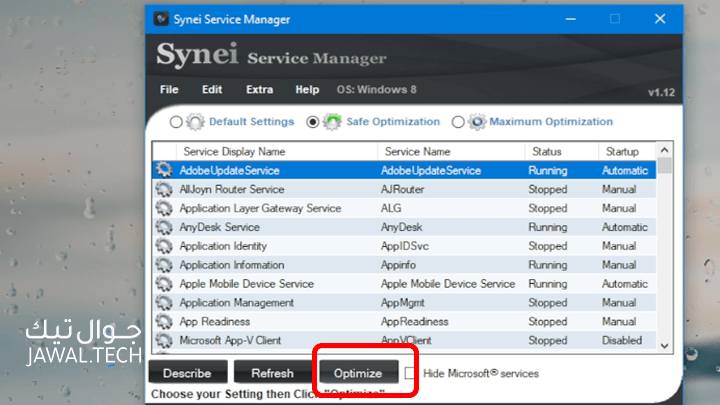Viewport: 720px width, 405px height.
Task: Click the Default Settings gray gear icon
Action: (195, 122)
